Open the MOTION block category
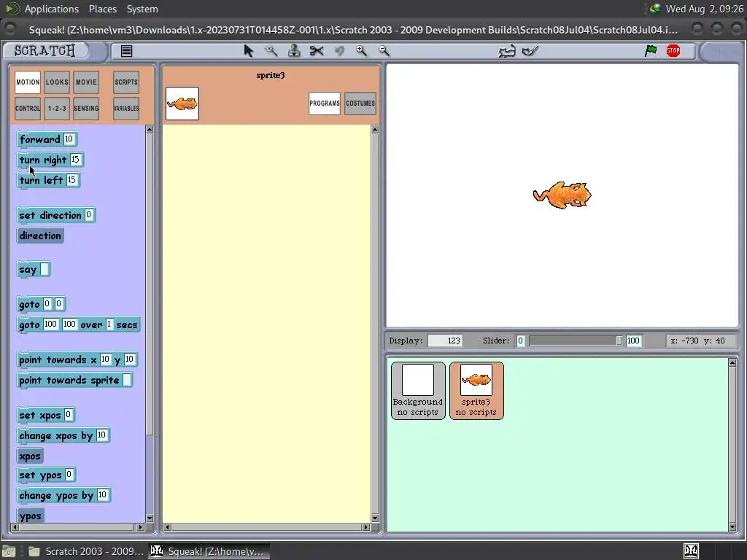This screenshot has height=560, width=747. (28, 82)
